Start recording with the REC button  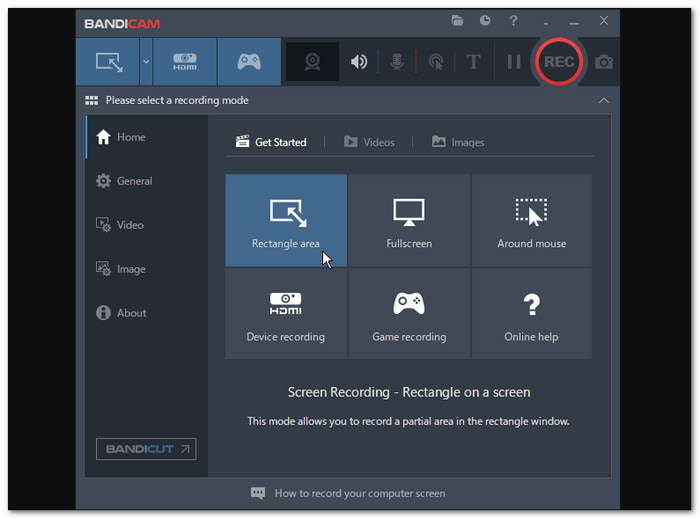559,62
